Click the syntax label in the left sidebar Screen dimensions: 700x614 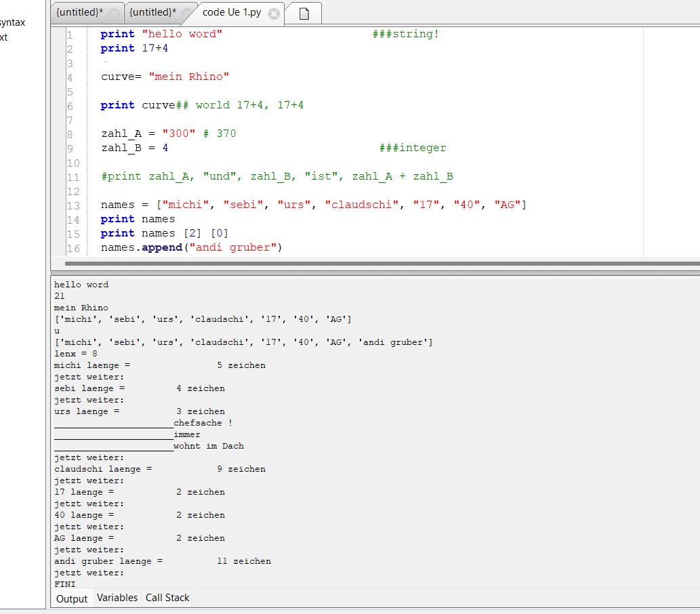tap(13, 22)
